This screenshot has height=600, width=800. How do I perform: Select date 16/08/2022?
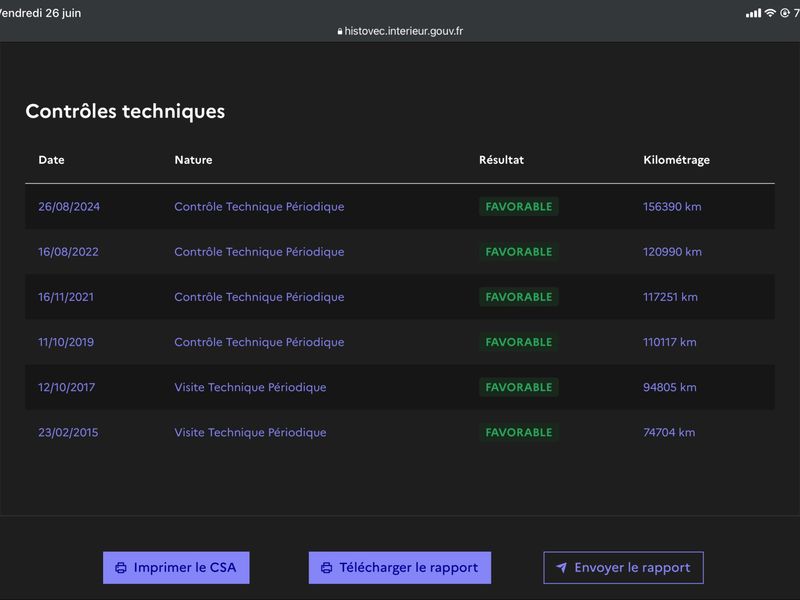pos(68,252)
